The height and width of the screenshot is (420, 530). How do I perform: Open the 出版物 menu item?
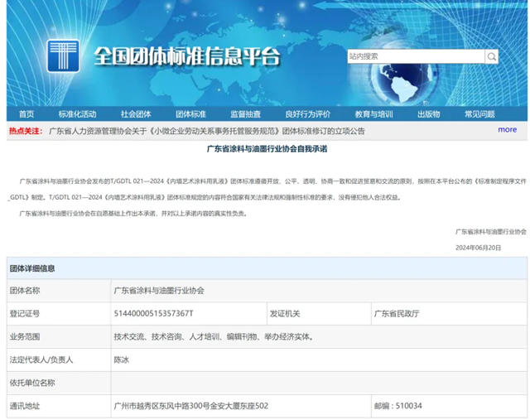[x=429, y=114]
